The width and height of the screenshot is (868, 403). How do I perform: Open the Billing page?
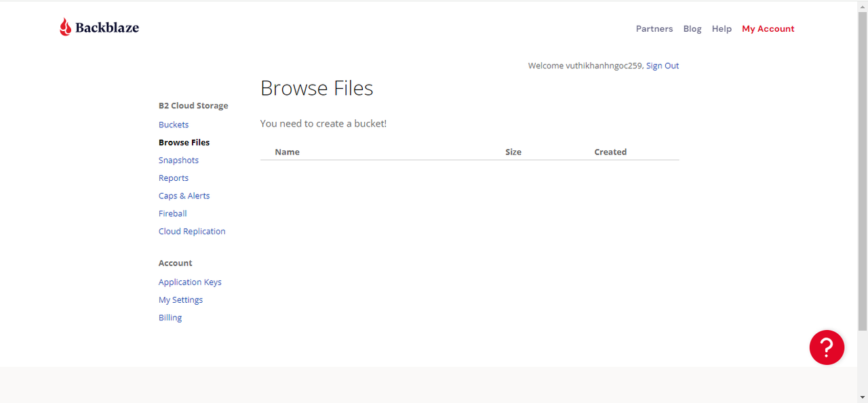click(x=170, y=318)
